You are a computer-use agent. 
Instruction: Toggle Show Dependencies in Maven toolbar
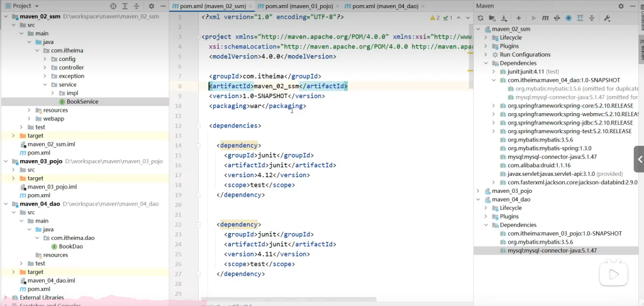(581, 18)
